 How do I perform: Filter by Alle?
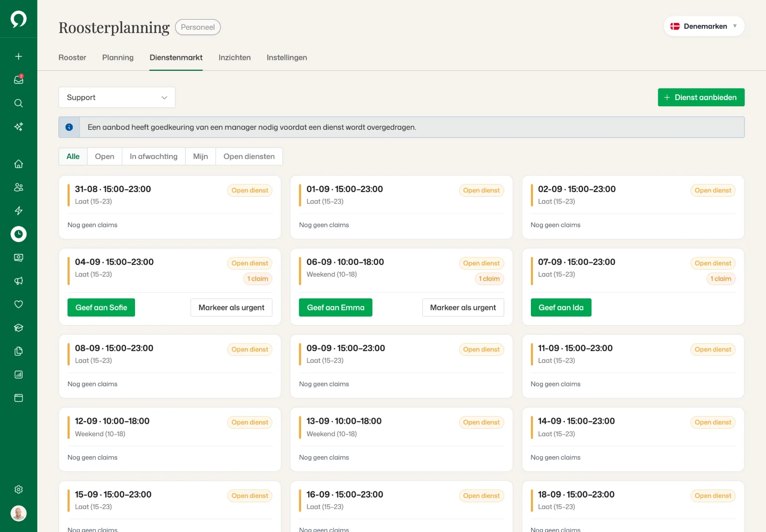(73, 157)
